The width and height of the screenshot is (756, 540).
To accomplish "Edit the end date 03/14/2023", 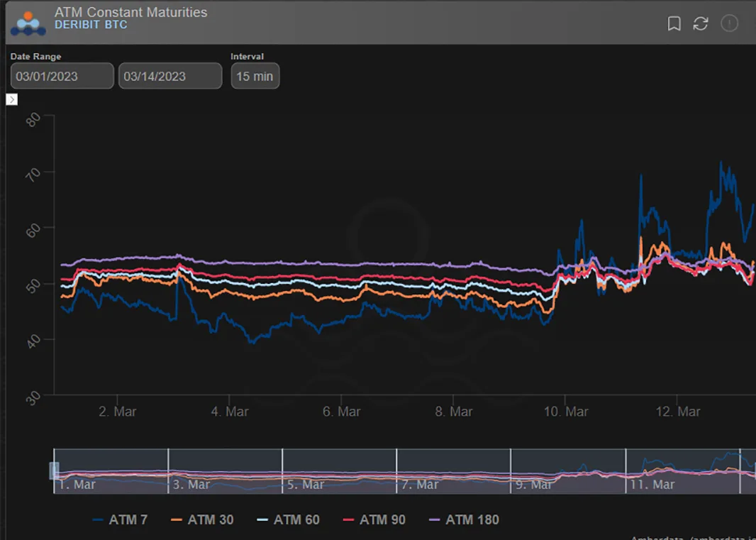I will [x=170, y=76].
